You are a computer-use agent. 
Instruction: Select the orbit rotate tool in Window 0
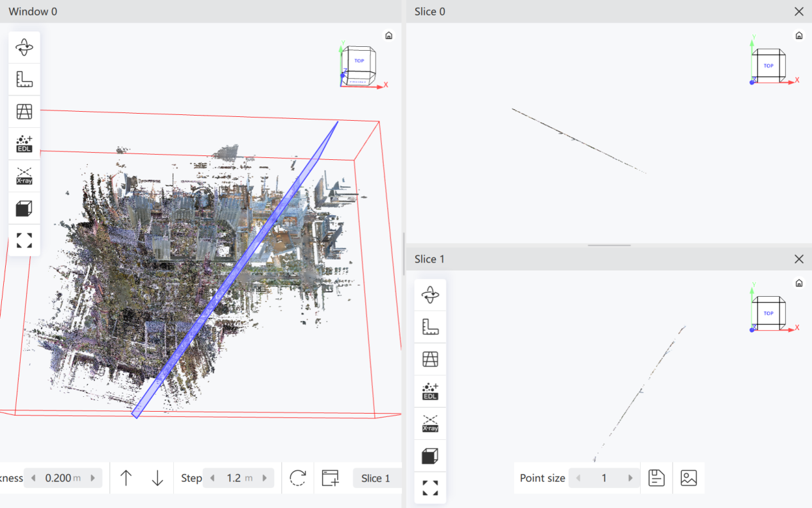point(24,48)
